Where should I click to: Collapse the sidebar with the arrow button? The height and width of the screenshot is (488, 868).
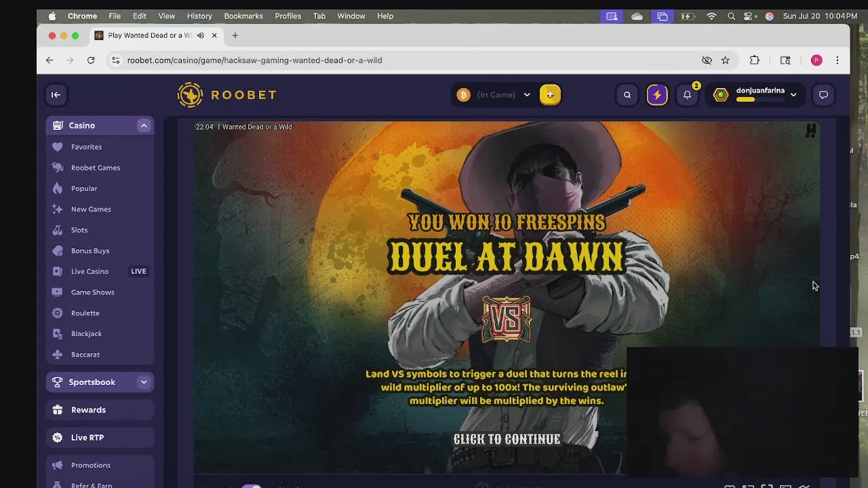[56, 95]
